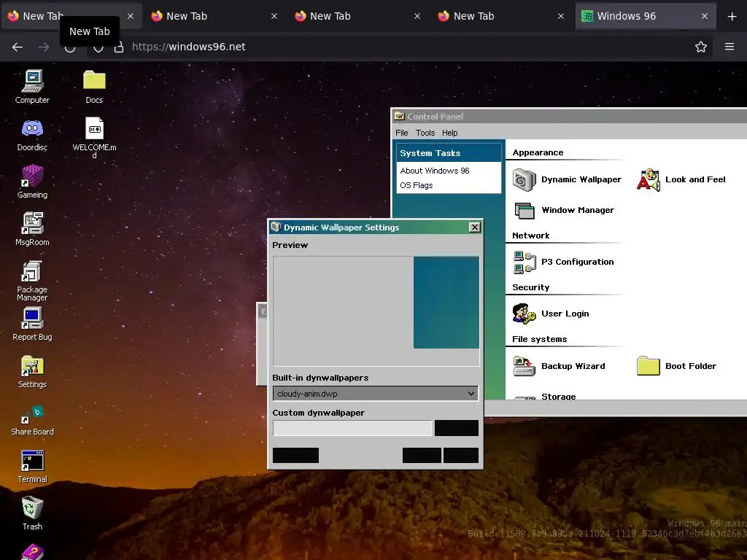The width and height of the screenshot is (747, 560).
Task: Open P3 Configuration network applet
Action: click(564, 262)
